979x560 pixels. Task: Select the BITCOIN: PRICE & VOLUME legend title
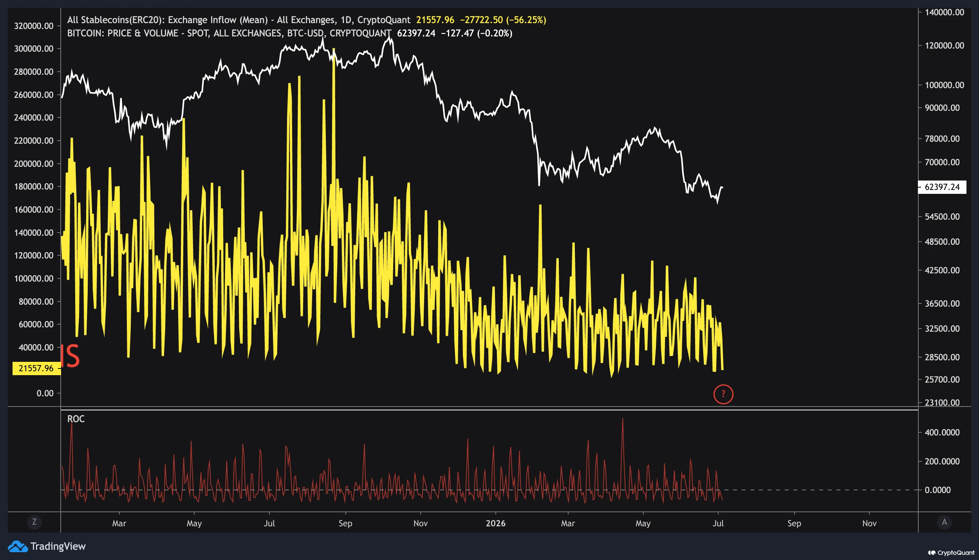pyautogui.click(x=229, y=33)
